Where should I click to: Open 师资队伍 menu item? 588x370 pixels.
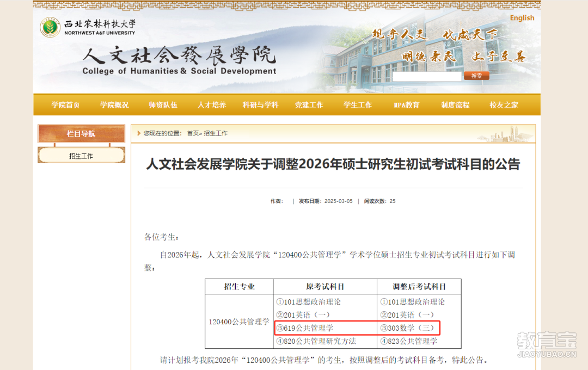click(x=163, y=105)
